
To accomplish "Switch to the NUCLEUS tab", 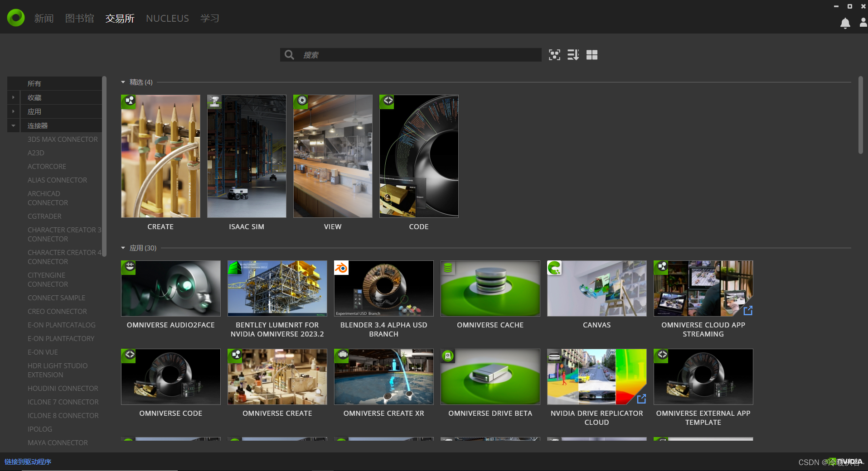I will point(167,18).
